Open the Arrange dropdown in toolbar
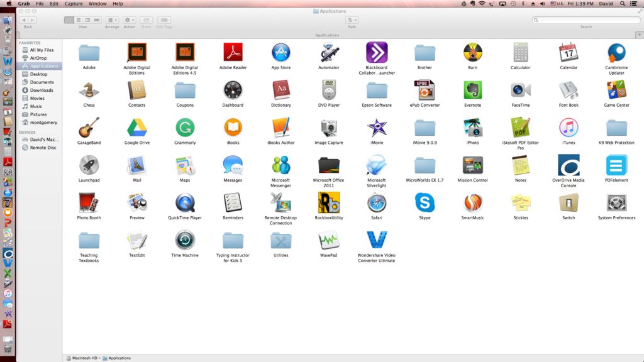The image size is (644, 362). click(x=112, y=20)
